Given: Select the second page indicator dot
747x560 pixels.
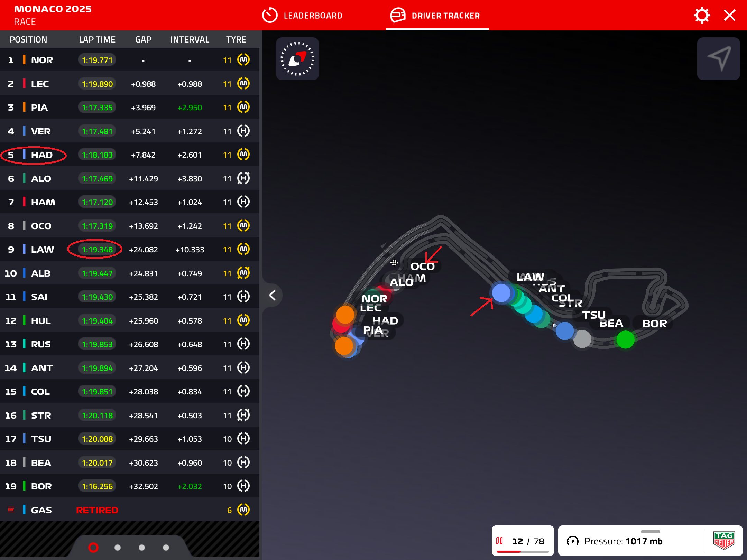Looking at the screenshot, I should (118, 548).
